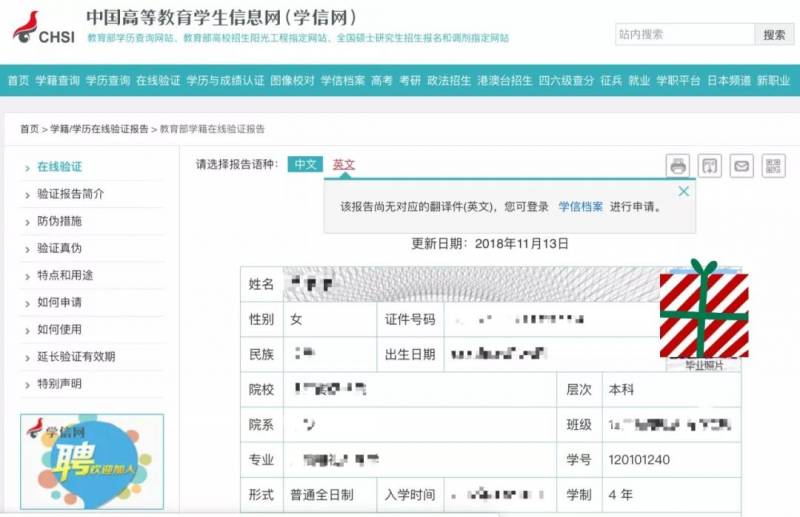Click the 搜索 search button

(774, 34)
